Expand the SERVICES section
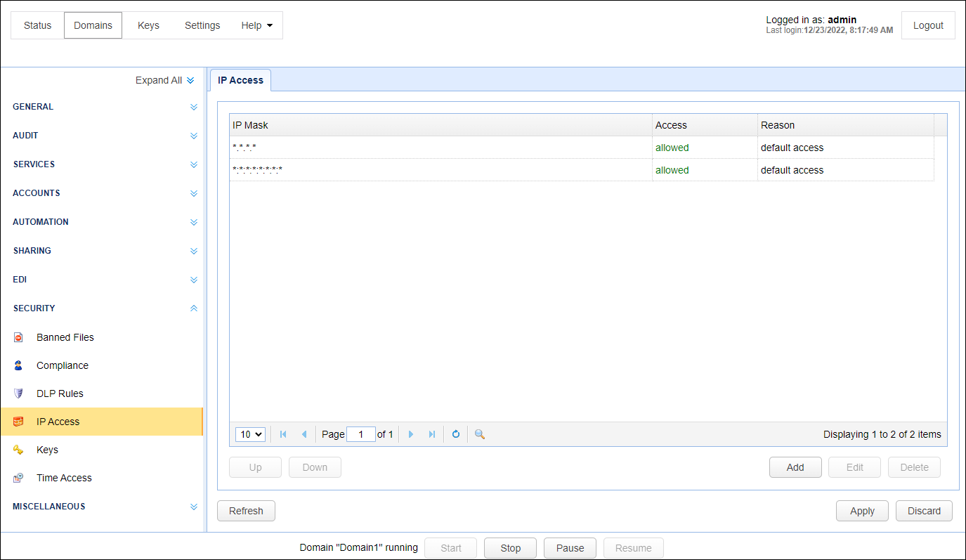Image resolution: width=966 pixels, height=560 pixels. tap(194, 165)
